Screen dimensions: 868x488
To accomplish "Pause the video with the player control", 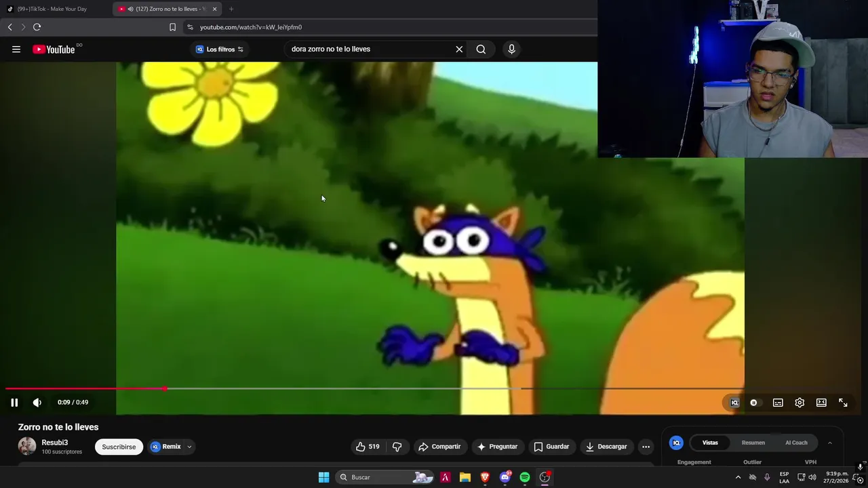I will click(x=14, y=403).
